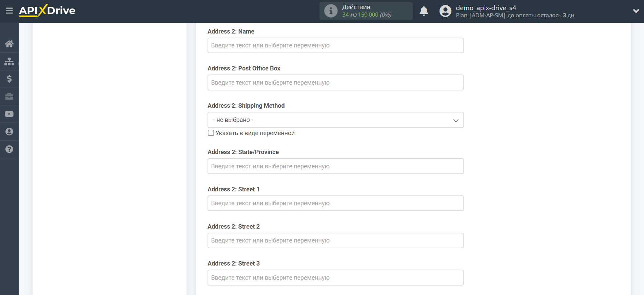The width and height of the screenshot is (644, 295).
Task: Open the hamburger menu icon
Action: (9, 11)
